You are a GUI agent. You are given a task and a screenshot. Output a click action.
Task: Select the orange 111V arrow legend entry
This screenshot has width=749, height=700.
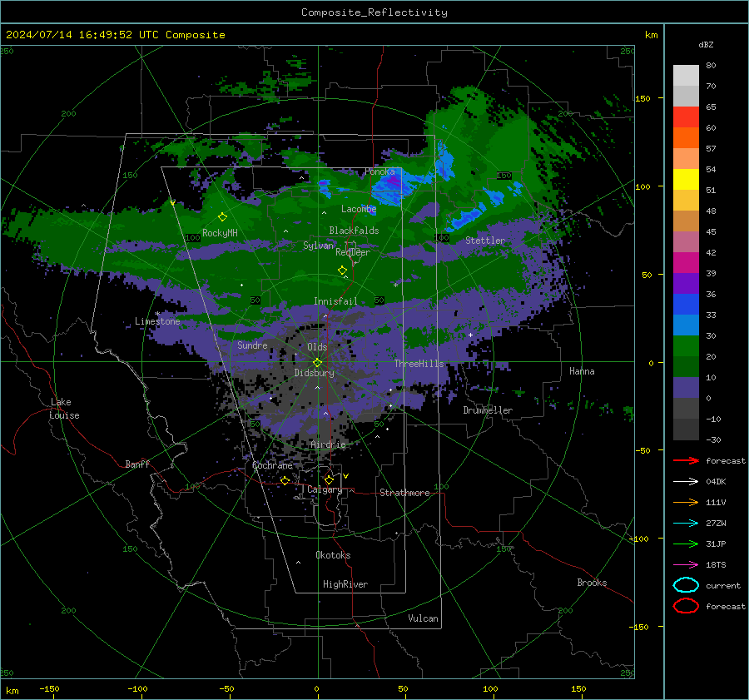pyautogui.click(x=686, y=502)
